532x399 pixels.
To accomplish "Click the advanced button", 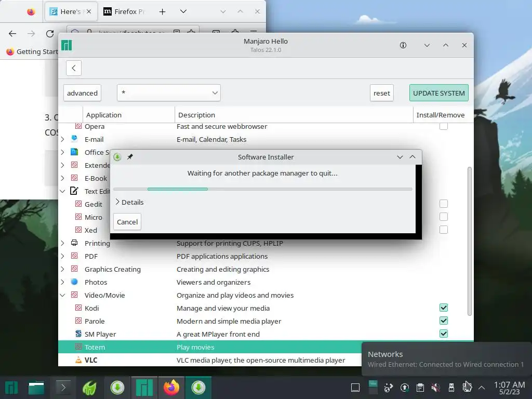I will pos(82,92).
